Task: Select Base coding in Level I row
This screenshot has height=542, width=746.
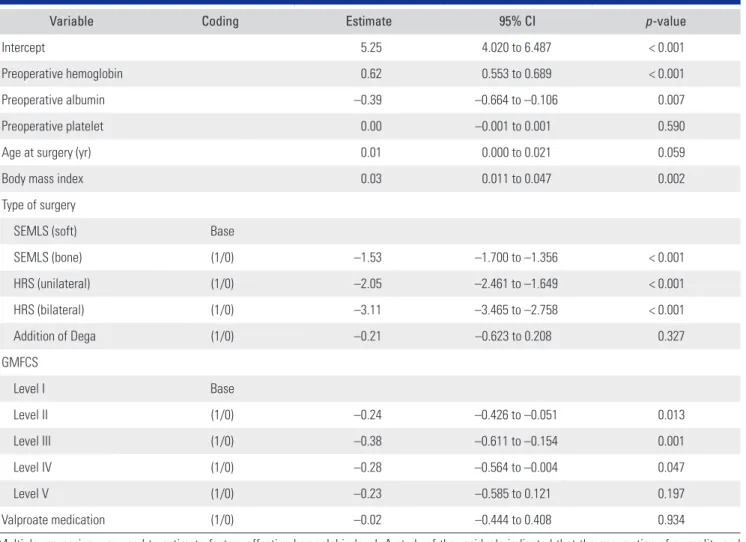Action: pos(222,389)
